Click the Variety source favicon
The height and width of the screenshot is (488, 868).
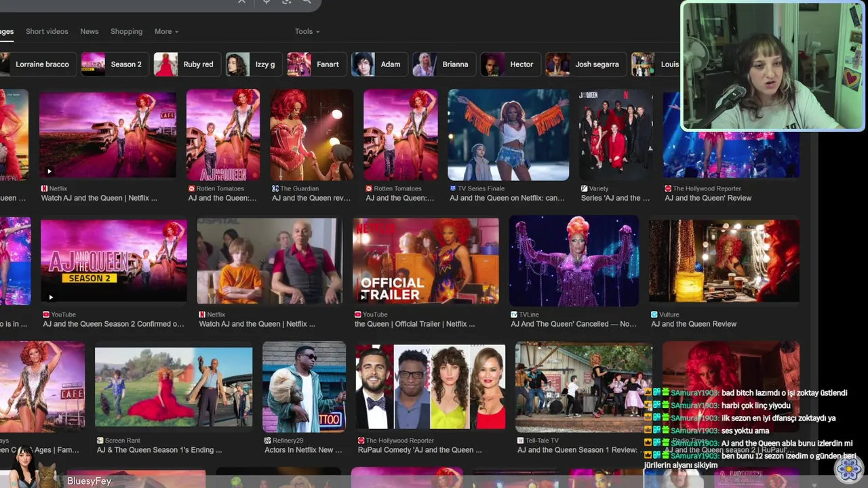pos(585,188)
